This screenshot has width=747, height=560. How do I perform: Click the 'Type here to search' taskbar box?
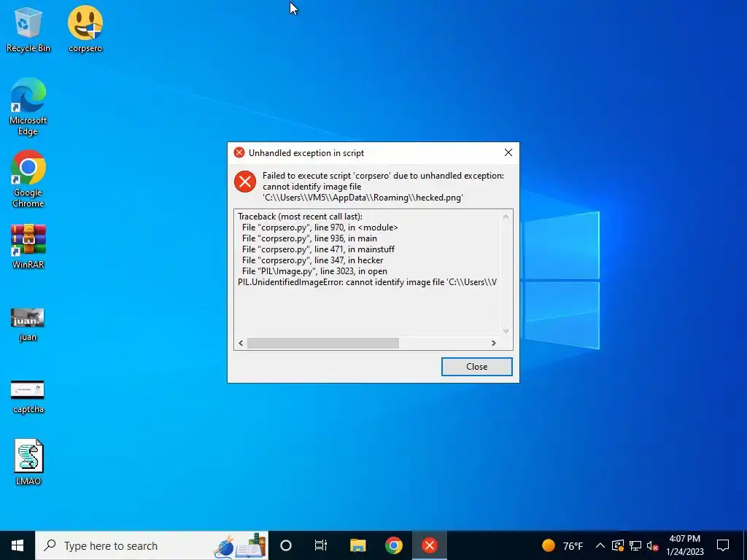pos(152,545)
